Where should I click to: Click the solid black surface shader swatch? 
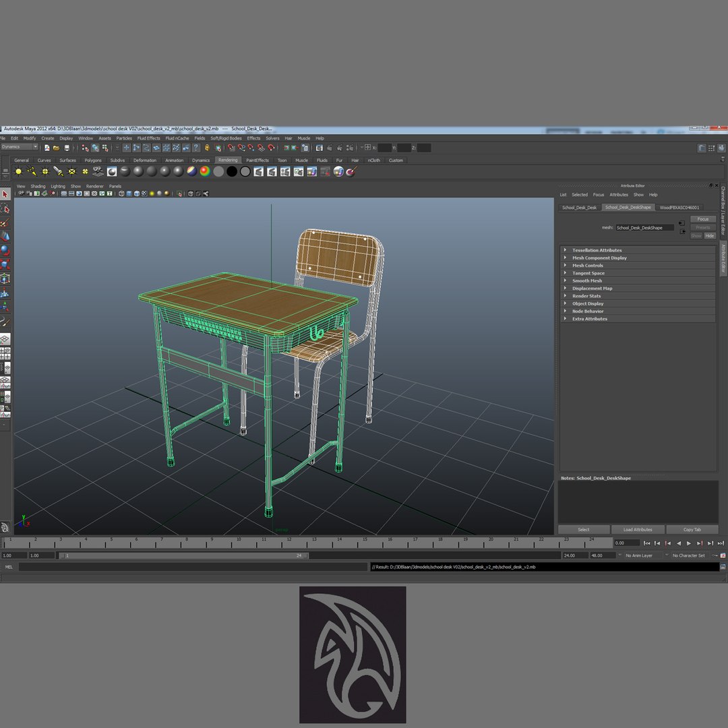(232, 171)
